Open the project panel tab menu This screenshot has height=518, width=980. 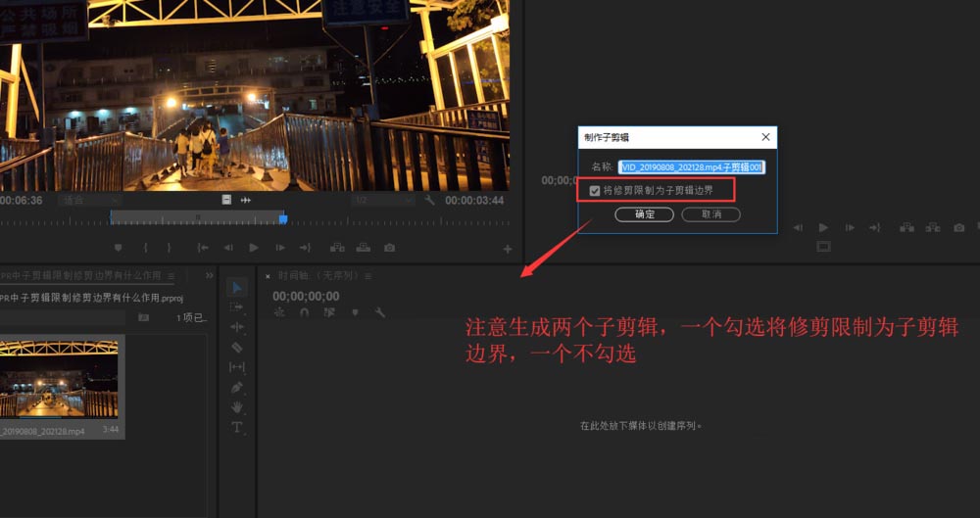(171, 277)
